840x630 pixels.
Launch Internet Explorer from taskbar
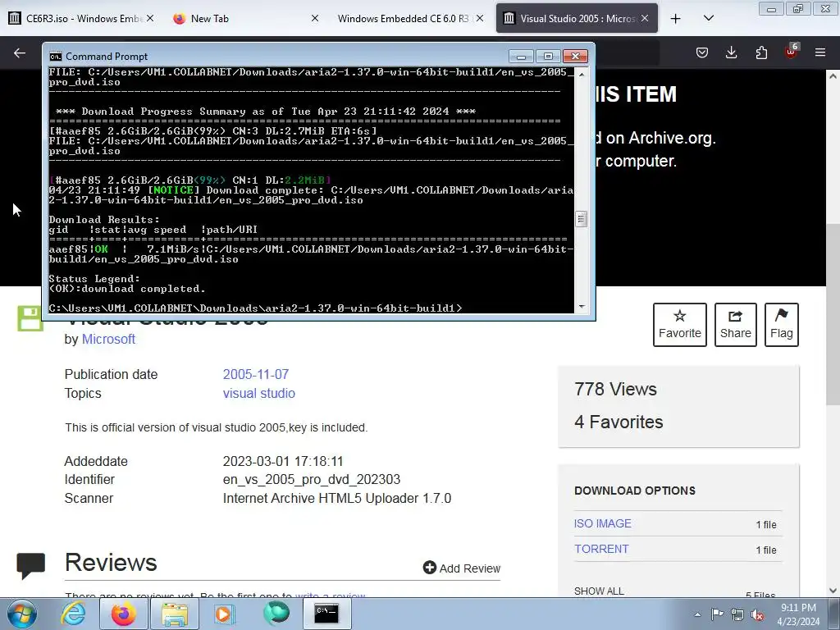[73, 614]
